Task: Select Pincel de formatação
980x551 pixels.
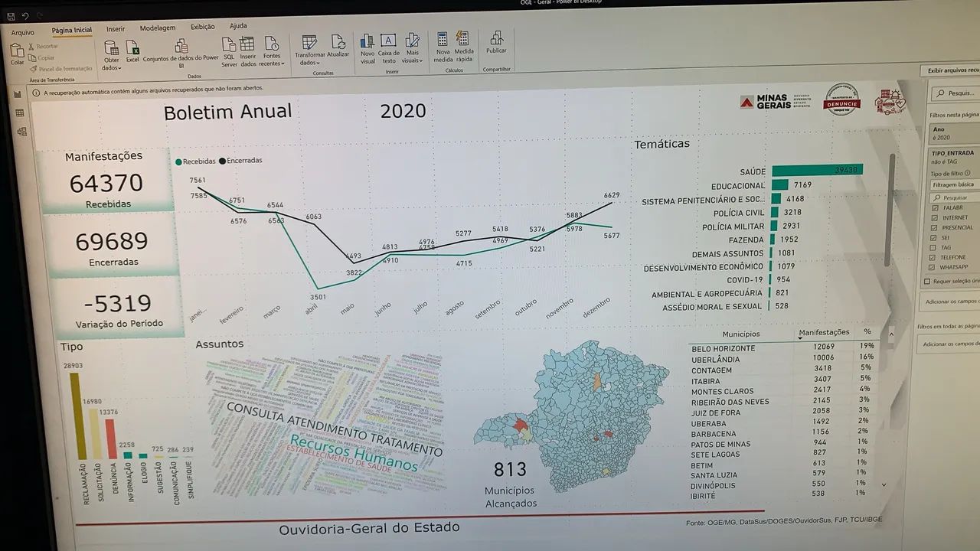Action: coord(60,69)
